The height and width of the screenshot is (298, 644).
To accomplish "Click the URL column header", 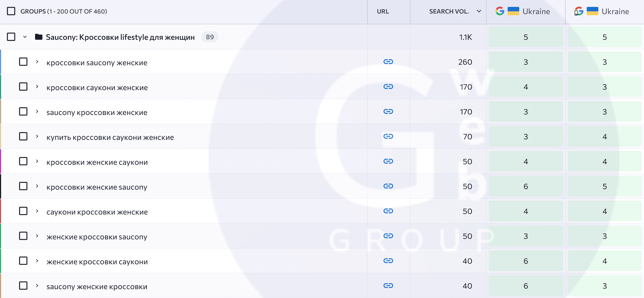I will [383, 11].
